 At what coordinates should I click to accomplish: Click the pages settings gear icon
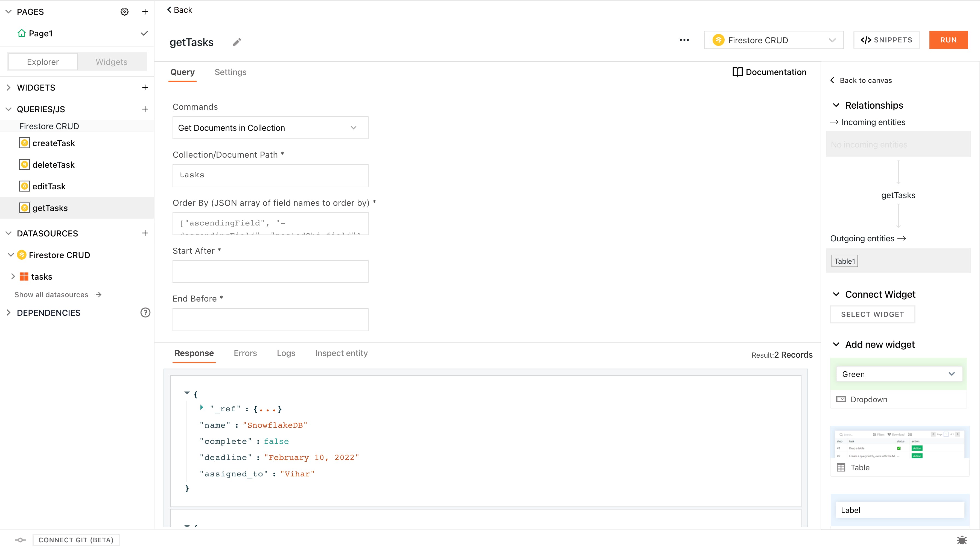[x=124, y=12]
